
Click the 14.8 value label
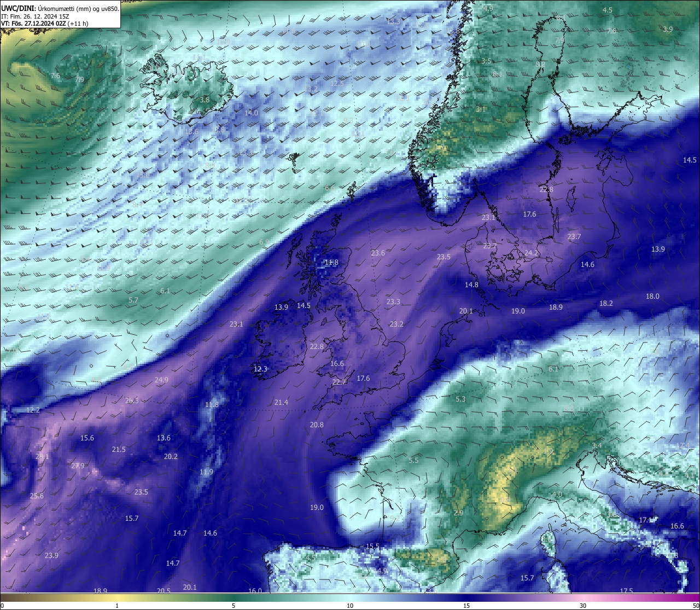471,285
